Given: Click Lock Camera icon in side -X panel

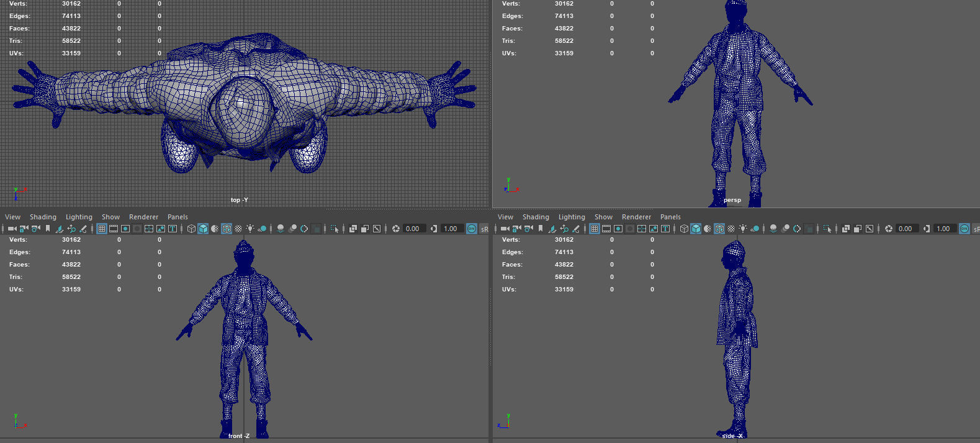Looking at the screenshot, I should [x=516, y=229].
